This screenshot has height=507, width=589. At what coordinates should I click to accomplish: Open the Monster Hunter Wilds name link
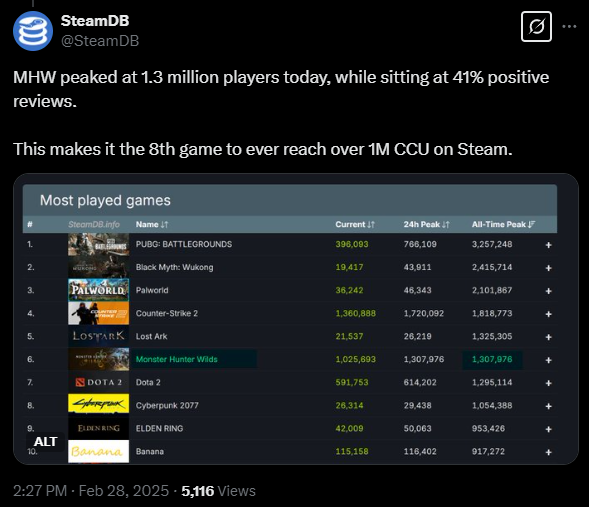[177, 359]
